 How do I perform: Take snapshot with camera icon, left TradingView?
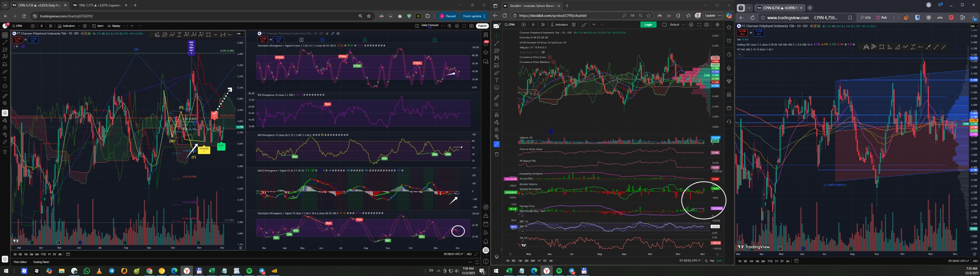[x=471, y=26]
